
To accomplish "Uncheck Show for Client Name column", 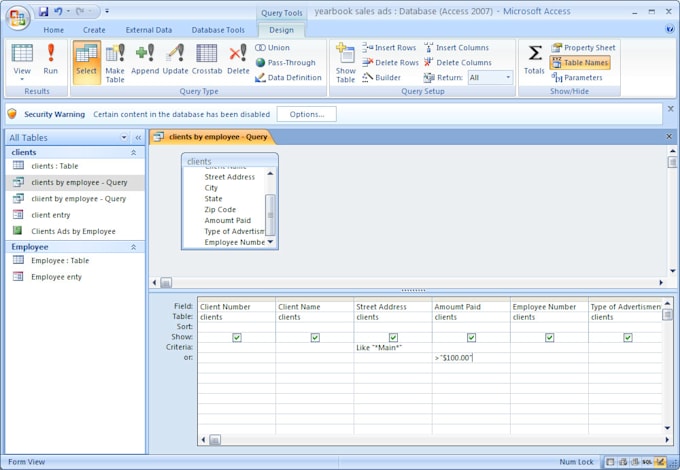I will [x=315, y=337].
